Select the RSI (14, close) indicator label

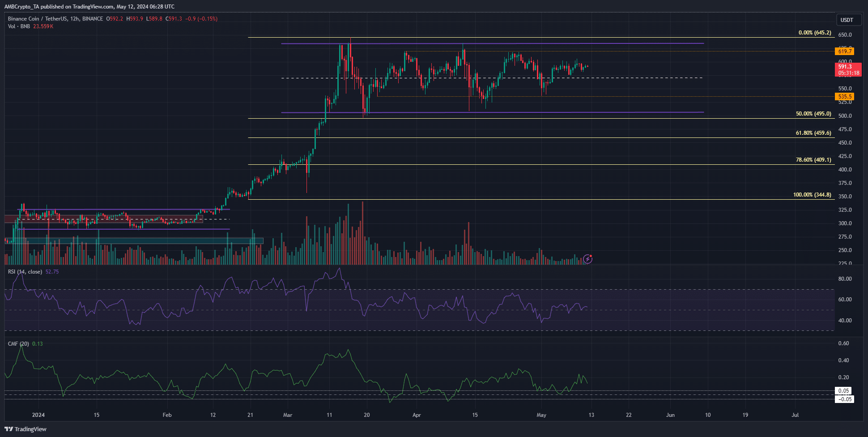[x=25, y=272]
